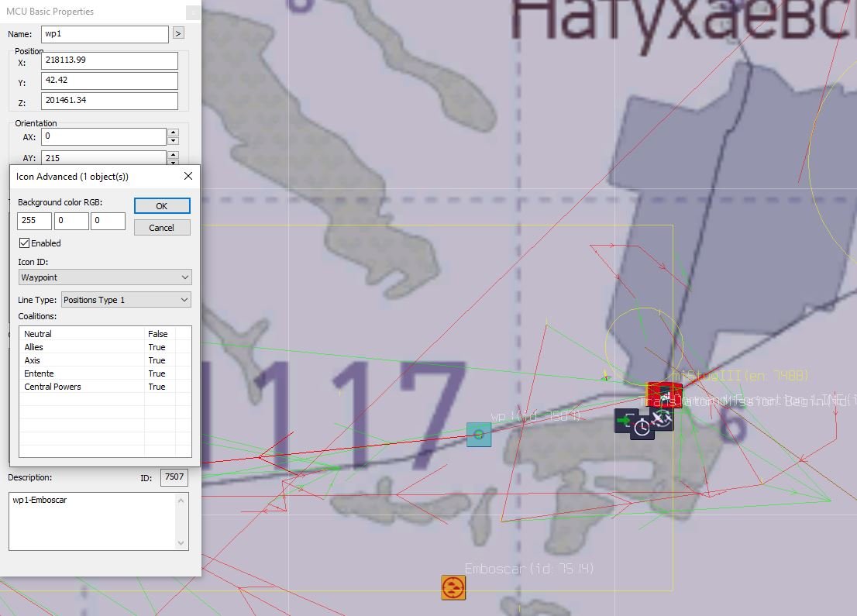Screen dimensions: 857x616
Task: Edit the red RGB value 255
Action: pyautogui.click(x=34, y=221)
